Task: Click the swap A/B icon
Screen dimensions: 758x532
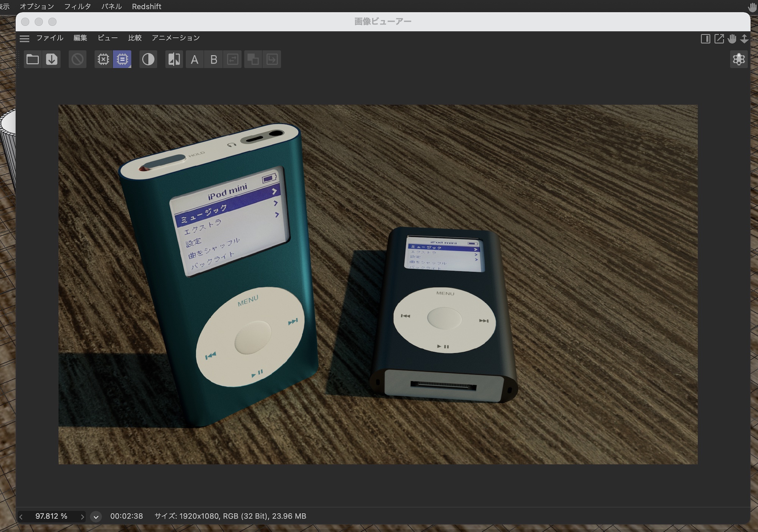Action: click(x=232, y=59)
